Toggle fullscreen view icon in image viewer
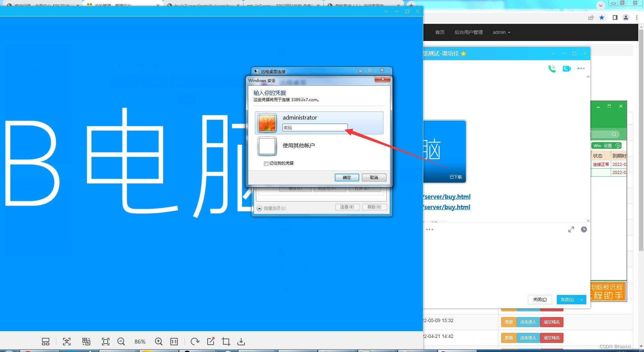Viewport: 644px width, 352px height. click(106, 342)
